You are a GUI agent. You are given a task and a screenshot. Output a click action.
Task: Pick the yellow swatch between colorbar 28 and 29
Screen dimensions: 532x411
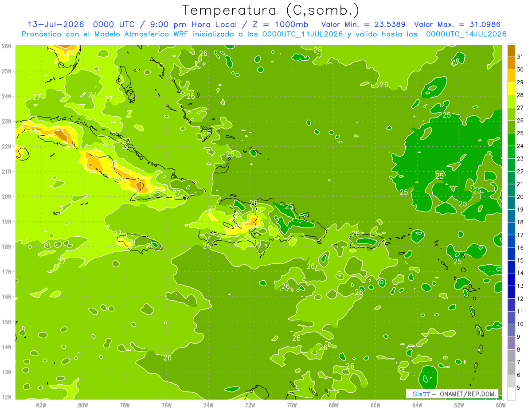511,88
